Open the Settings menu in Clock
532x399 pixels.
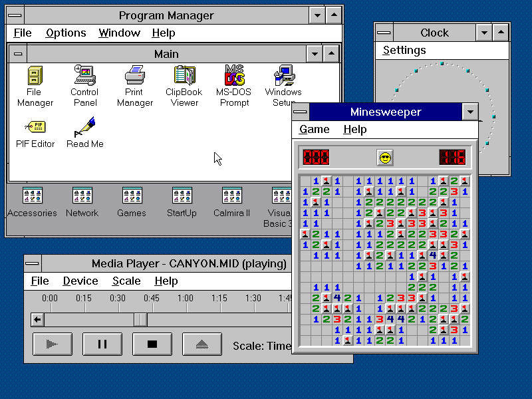point(404,50)
